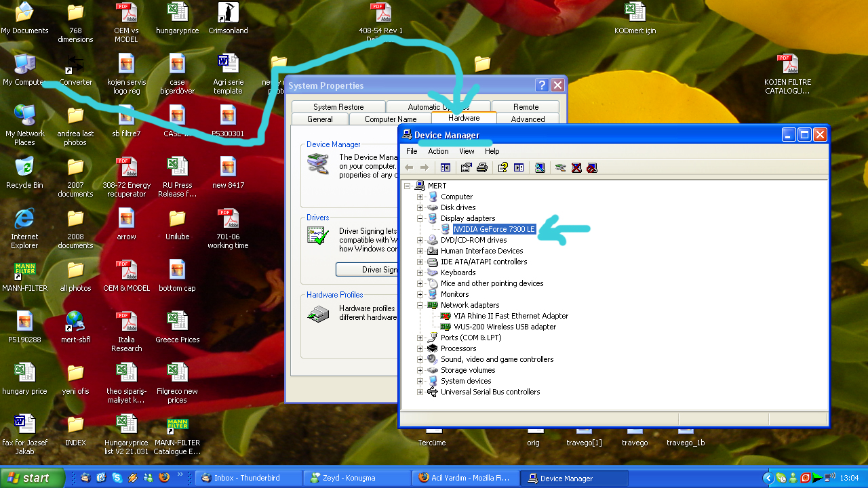
Task: Select the Processors tree row
Action: [x=458, y=348]
